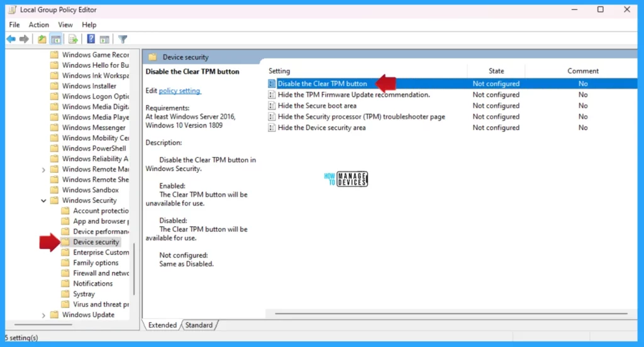Click the Filter funnel toolbar icon
644x347 pixels.
point(123,39)
